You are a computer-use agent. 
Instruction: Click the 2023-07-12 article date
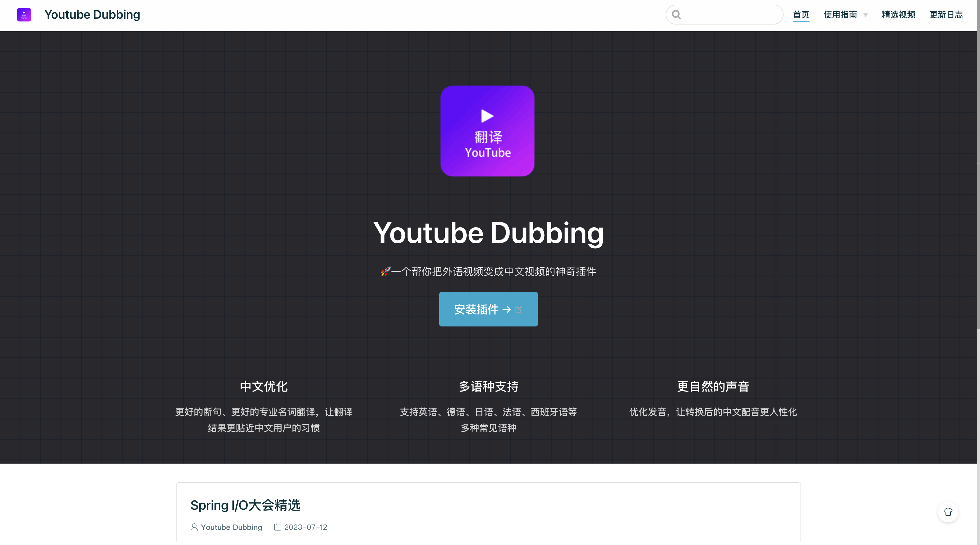(x=306, y=527)
